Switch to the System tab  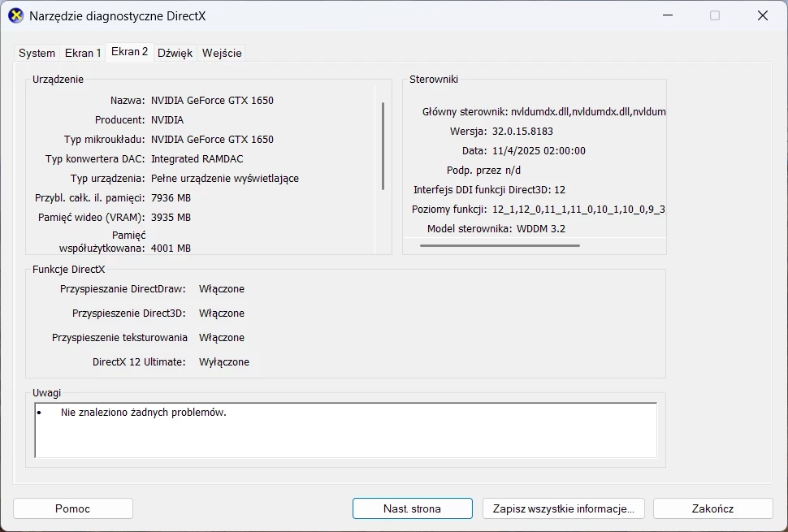pyautogui.click(x=37, y=53)
